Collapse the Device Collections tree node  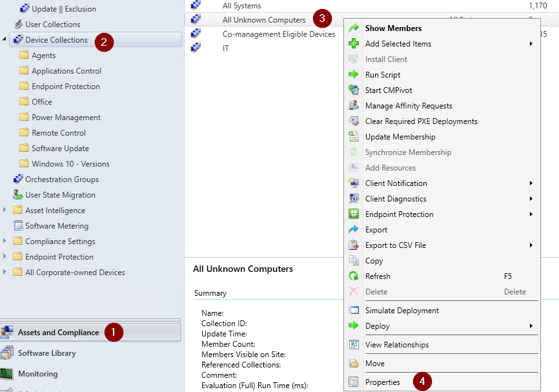[5, 39]
